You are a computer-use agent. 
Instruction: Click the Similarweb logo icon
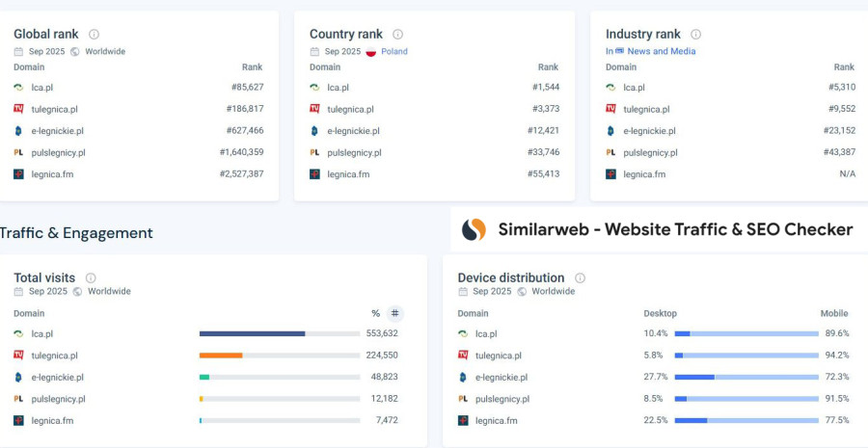(x=474, y=229)
